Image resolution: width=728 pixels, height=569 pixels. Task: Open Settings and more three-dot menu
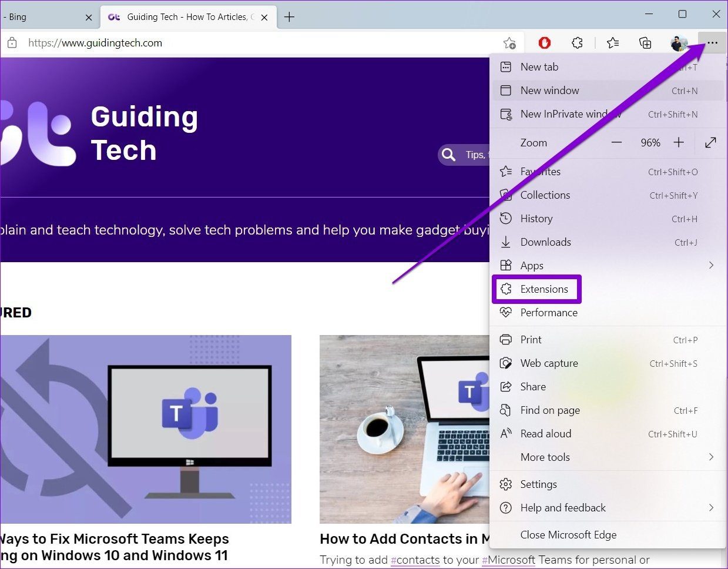[712, 43]
